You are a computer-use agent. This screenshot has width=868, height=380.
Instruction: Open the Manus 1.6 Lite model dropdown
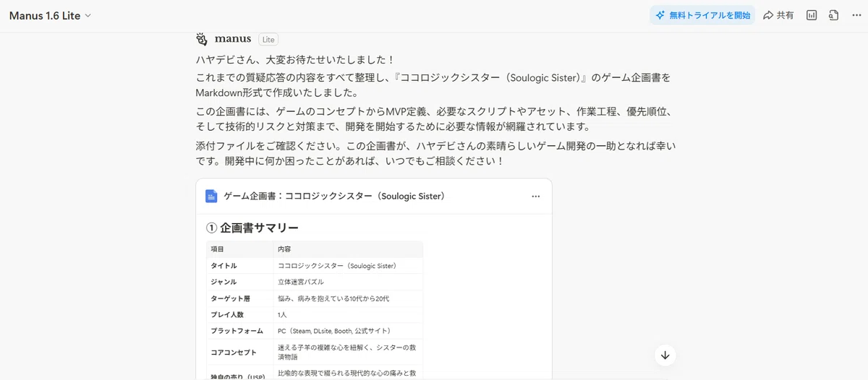(x=50, y=15)
